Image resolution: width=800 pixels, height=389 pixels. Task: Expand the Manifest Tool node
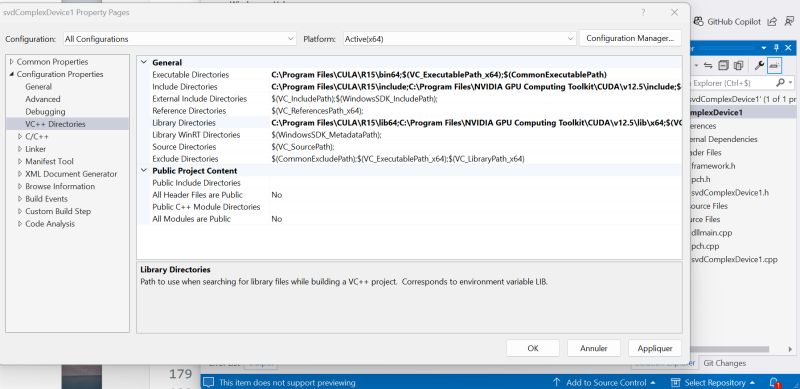coord(20,161)
